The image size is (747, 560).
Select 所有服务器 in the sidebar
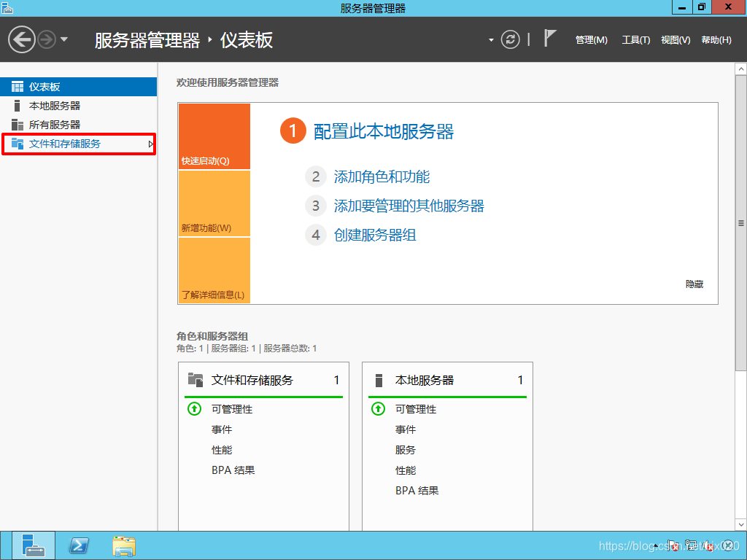tap(79, 125)
